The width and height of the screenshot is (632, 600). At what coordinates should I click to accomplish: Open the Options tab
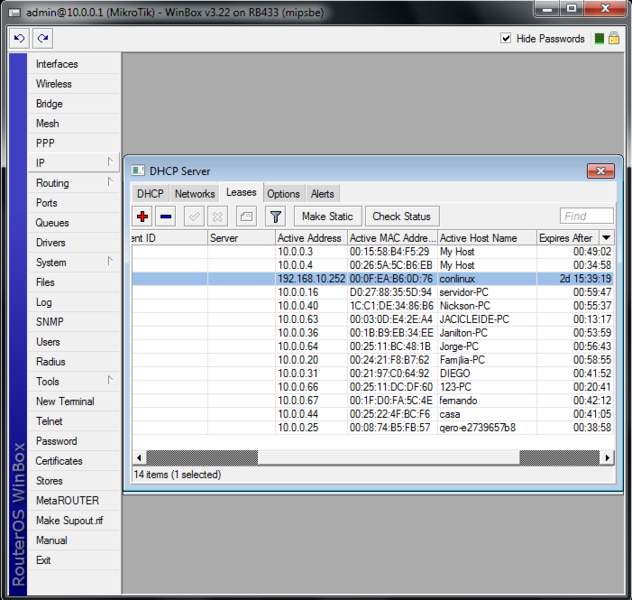pyautogui.click(x=283, y=194)
